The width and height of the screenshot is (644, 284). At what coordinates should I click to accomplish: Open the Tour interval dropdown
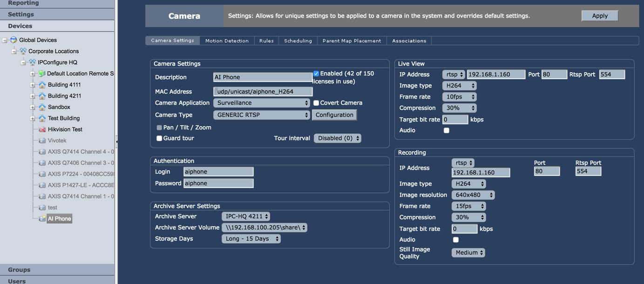click(338, 138)
